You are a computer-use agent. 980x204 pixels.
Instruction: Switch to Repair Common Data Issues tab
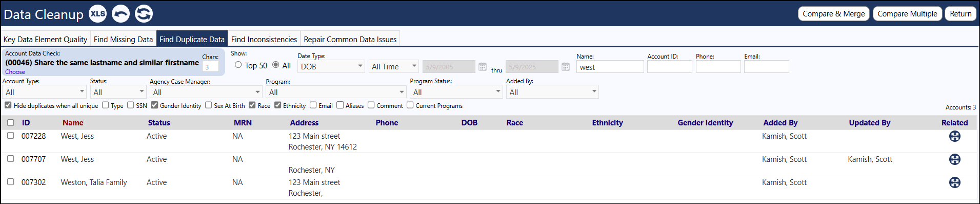click(x=350, y=39)
